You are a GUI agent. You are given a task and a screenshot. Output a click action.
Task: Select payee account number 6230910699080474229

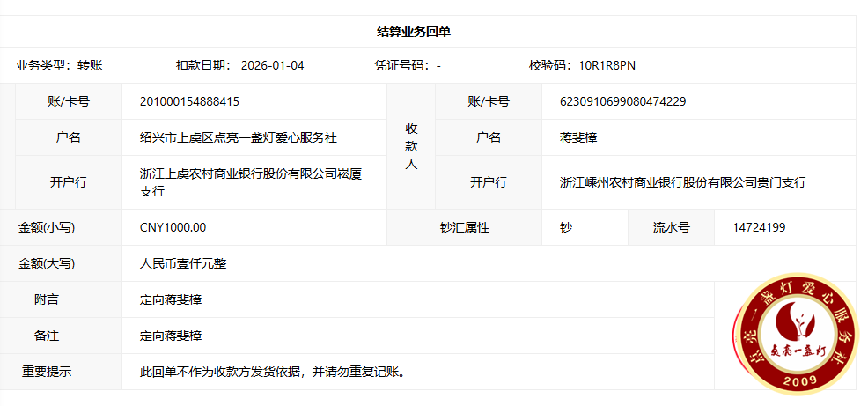click(622, 101)
